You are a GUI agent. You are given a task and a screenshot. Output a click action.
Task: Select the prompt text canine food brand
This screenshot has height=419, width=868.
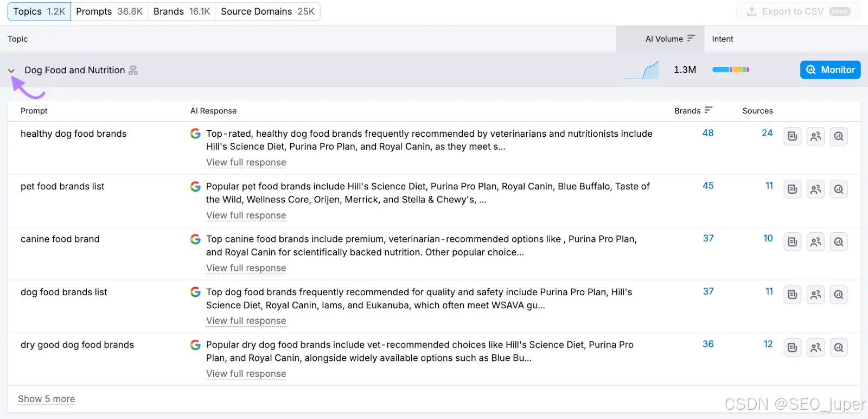[x=60, y=239]
